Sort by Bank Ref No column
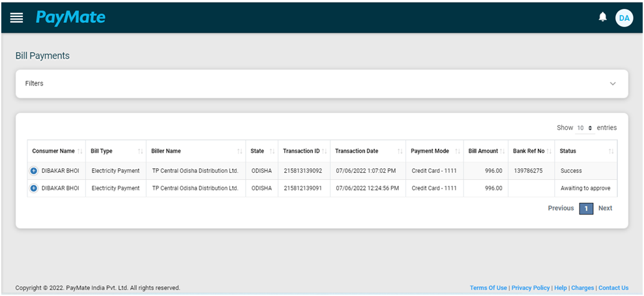The height and width of the screenshot is (296, 644). pos(531,151)
